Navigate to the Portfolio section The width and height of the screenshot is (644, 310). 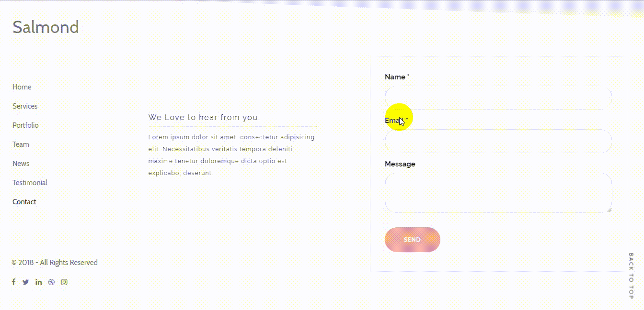(25, 125)
